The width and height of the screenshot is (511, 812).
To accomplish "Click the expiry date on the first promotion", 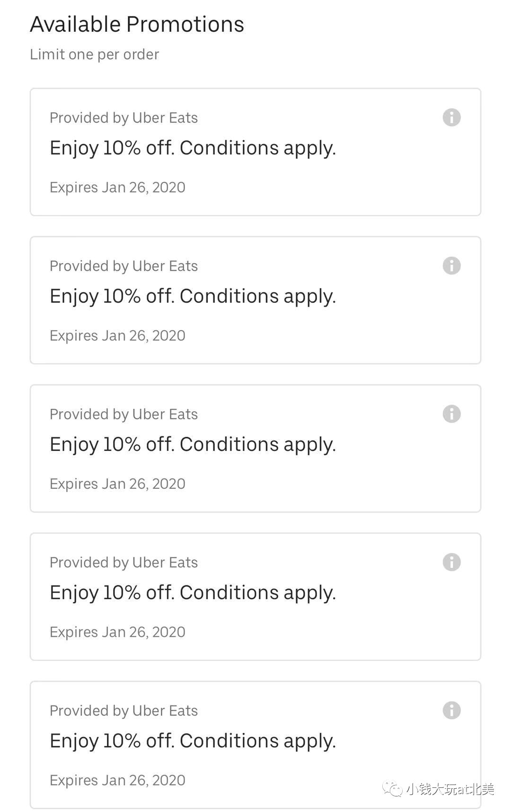I will [117, 187].
